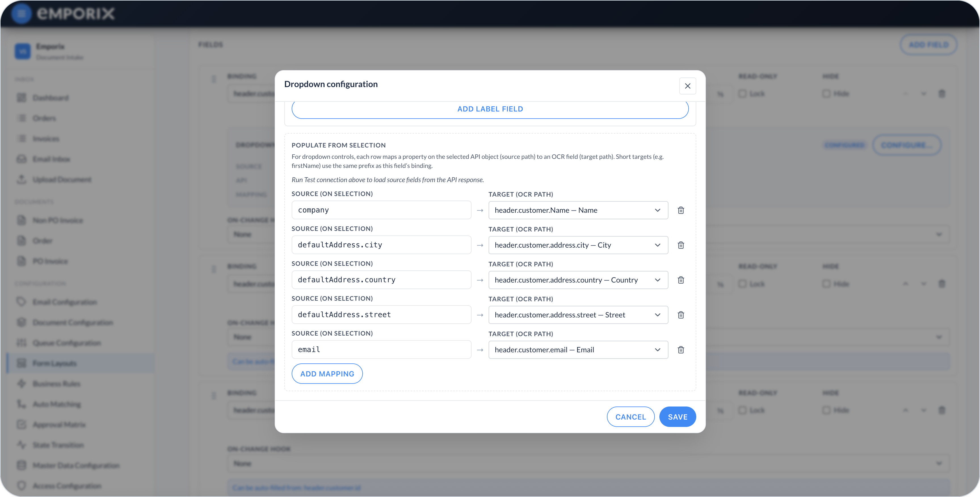This screenshot has height=497, width=980.
Task: Toggle the first field's Hide checkbox
Action: pos(826,94)
